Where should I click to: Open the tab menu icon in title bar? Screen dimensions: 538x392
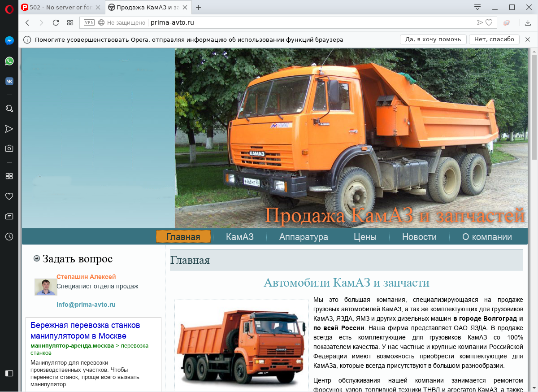point(477,7)
